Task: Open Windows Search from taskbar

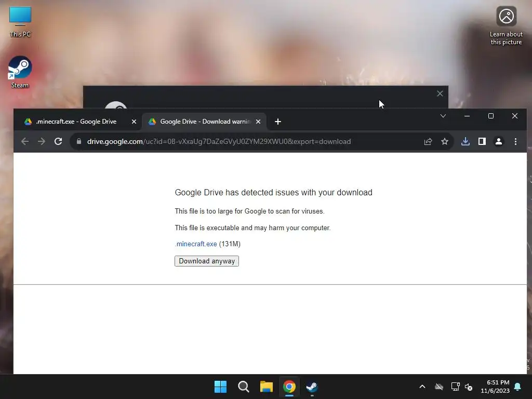Action: point(244,387)
